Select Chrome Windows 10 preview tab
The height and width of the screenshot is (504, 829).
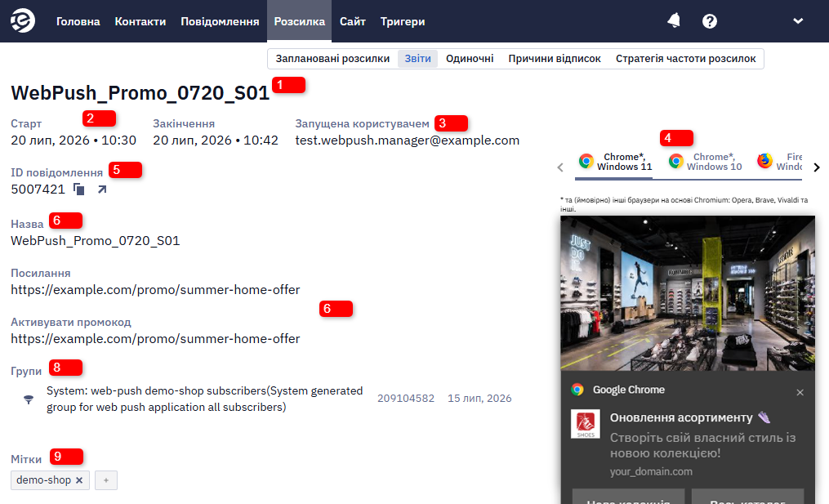(x=705, y=162)
